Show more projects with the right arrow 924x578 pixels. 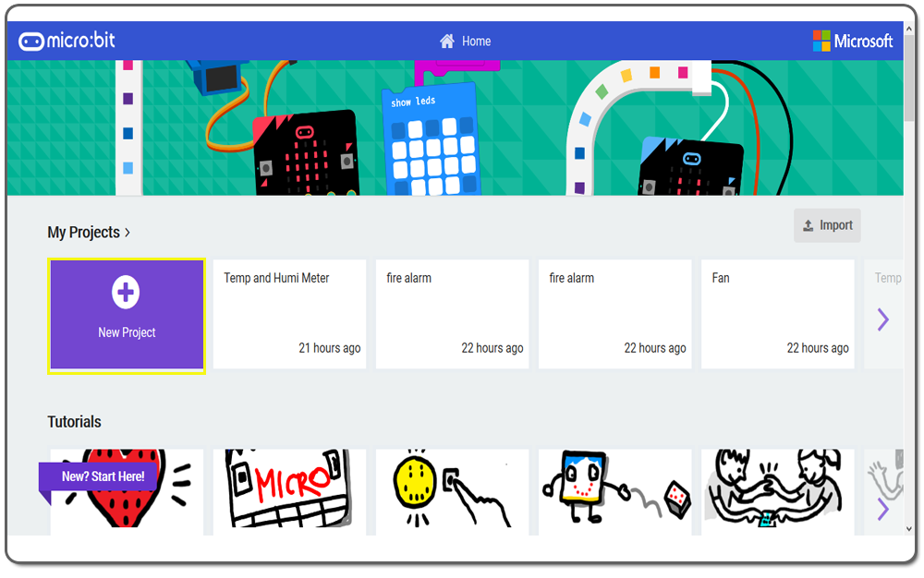[x=882, y=319]
